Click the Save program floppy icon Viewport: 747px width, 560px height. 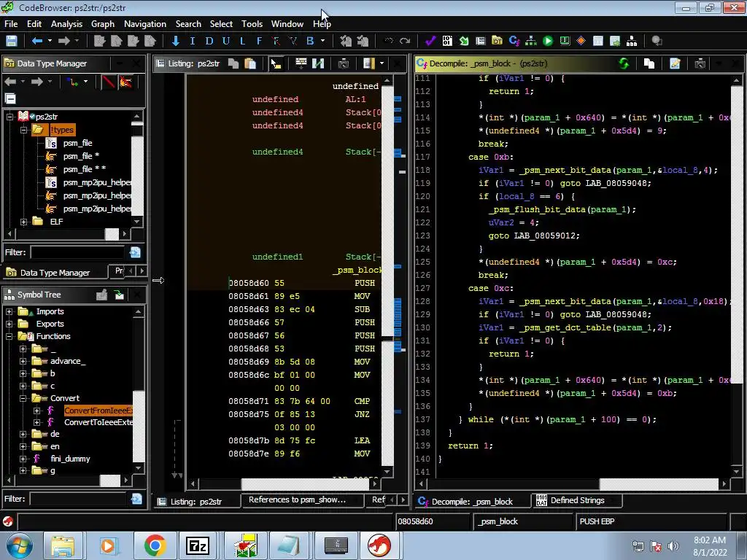point(12,41)
